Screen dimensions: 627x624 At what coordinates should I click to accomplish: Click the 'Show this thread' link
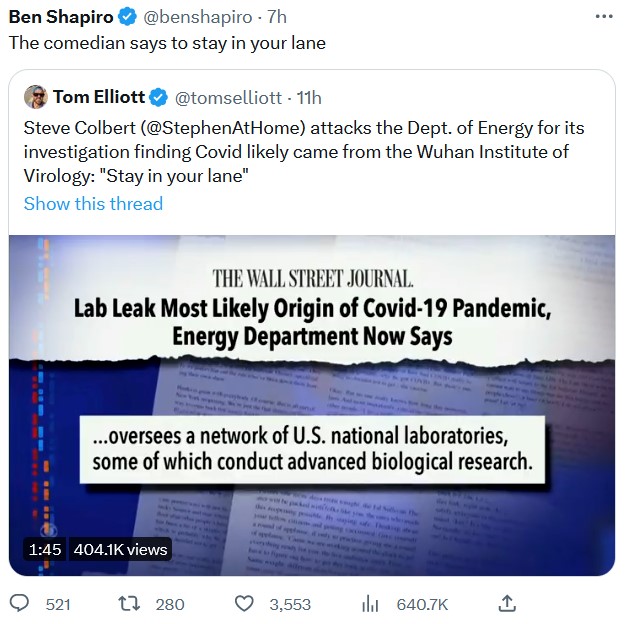click(x=93, y=204)
